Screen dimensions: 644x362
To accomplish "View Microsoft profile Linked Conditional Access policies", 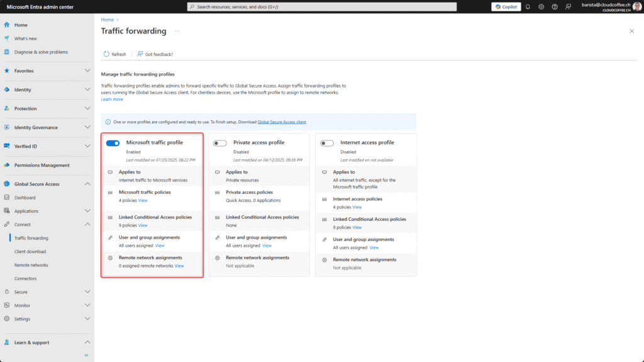I will [143, 225].
